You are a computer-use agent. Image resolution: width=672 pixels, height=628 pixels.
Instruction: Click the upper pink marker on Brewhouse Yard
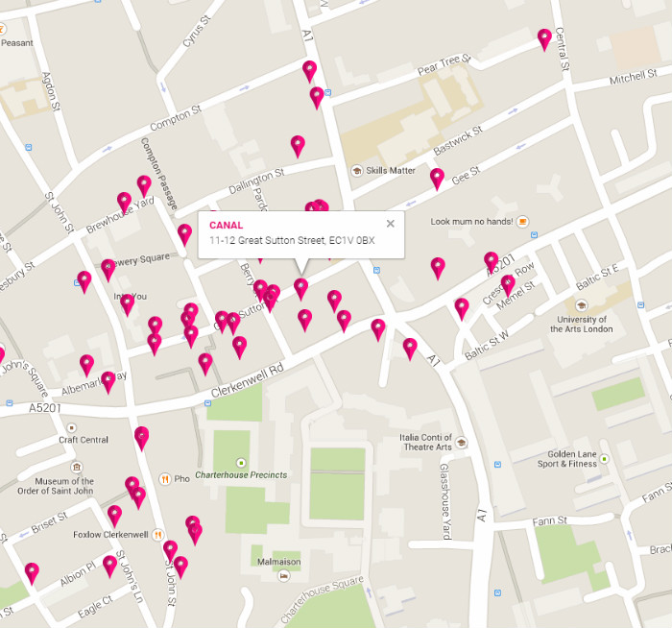(x=144, y=186)
